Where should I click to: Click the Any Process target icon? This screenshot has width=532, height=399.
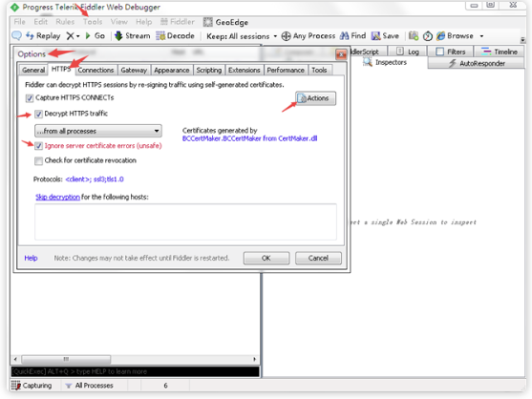pos(286,36)
